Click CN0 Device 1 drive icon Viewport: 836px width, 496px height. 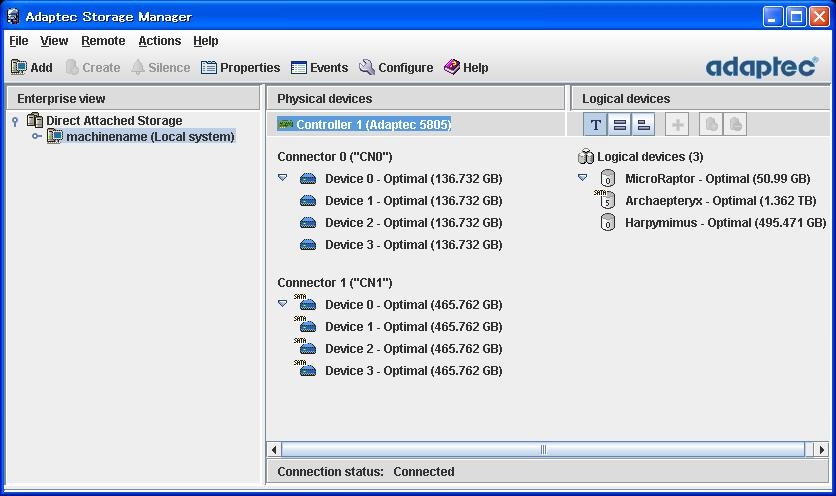[x=308, y=201]
